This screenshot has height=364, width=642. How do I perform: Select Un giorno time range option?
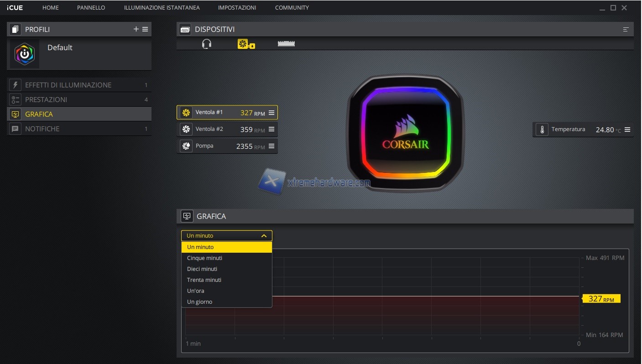pyautogui.click(x=200, y=302)
